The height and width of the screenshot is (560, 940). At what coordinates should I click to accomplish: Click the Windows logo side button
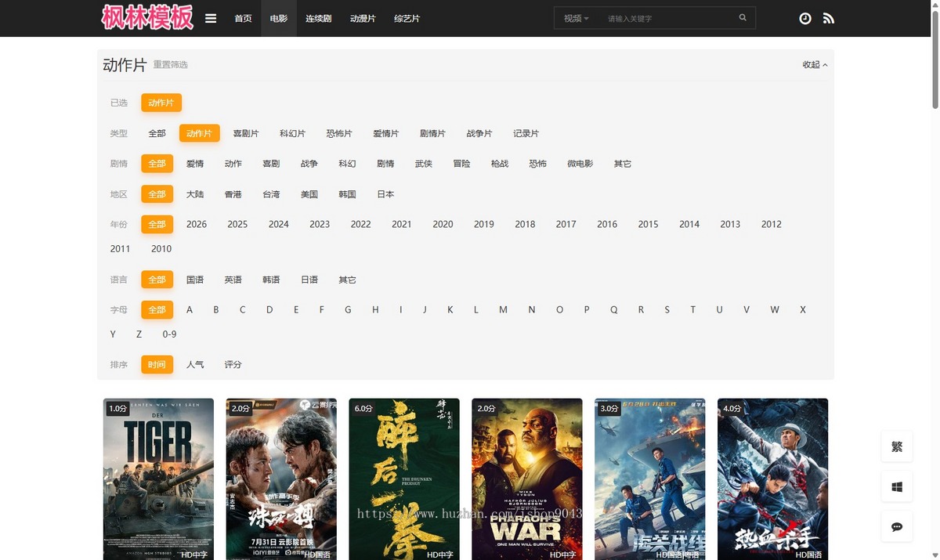[x=897, y=486]
